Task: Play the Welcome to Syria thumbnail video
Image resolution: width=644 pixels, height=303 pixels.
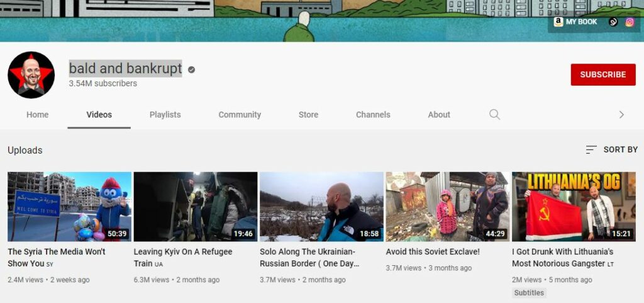Action: [x=69, y=207]
